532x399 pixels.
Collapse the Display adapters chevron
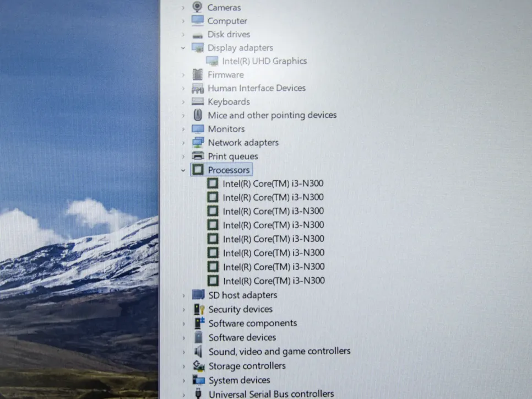click(x=183, y=48)
